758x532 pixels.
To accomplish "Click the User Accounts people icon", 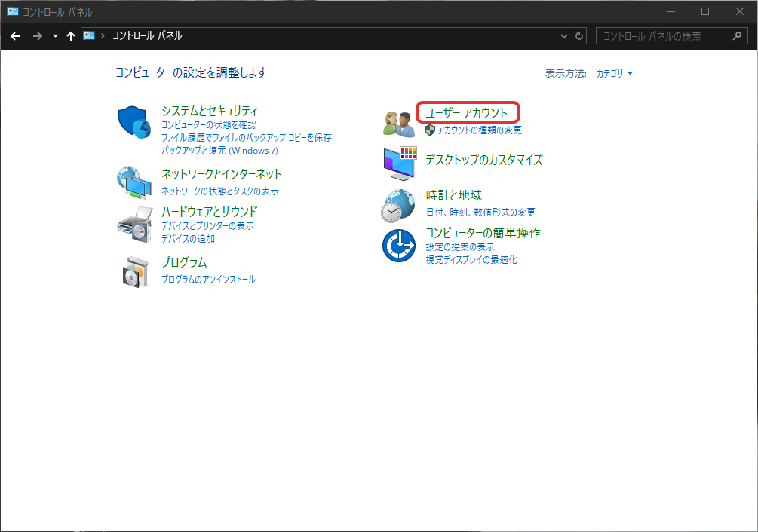I will pos(399,123).
